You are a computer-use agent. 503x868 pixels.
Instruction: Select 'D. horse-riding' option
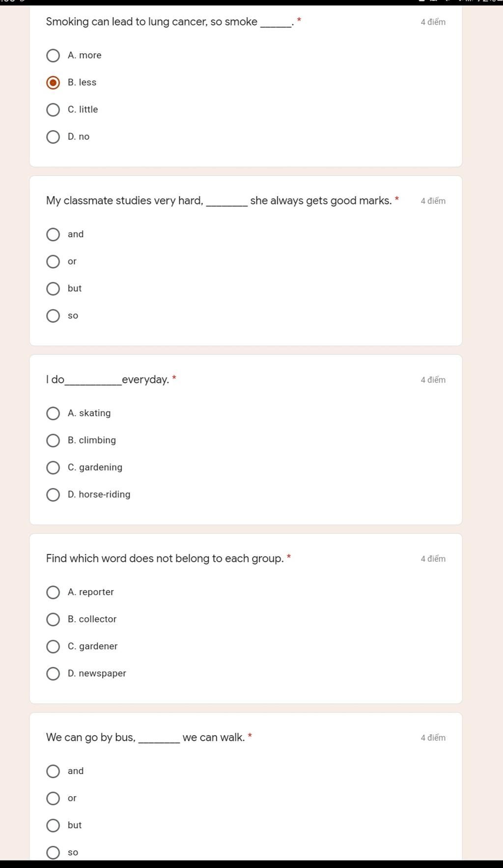53,494
